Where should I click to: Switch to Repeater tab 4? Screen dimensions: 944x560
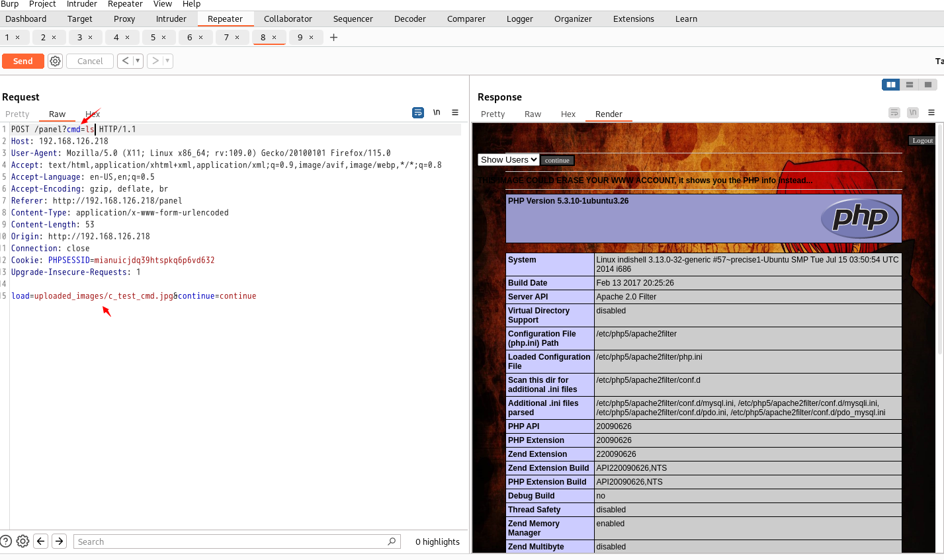click(116, 38)
